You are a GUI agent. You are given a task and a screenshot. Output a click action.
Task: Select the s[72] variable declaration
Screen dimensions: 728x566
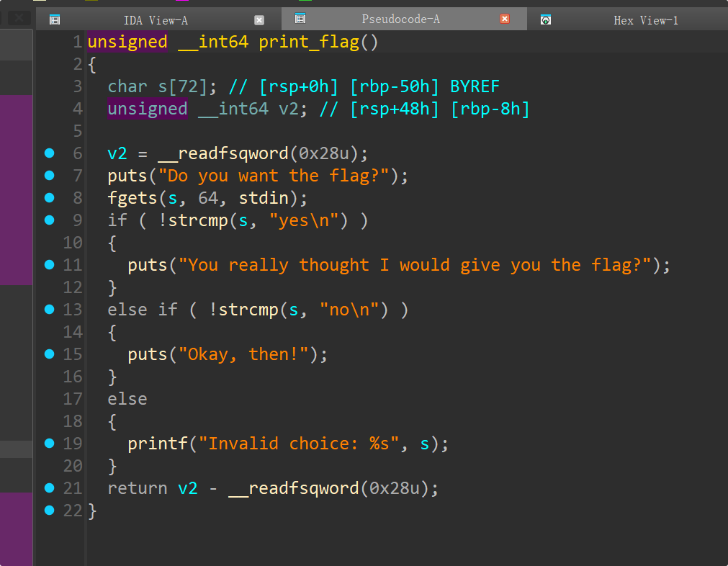pyautogui.click(x=182, y=87)
